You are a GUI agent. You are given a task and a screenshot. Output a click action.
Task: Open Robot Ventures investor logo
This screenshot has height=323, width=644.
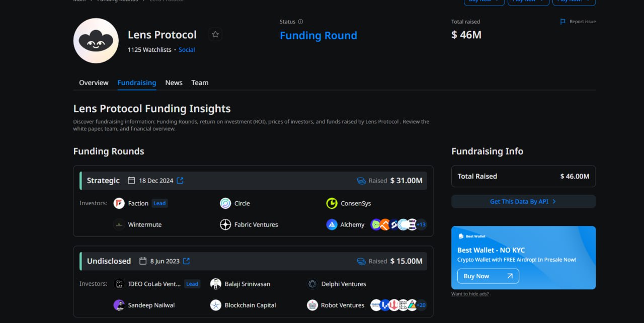click(312, 305)
